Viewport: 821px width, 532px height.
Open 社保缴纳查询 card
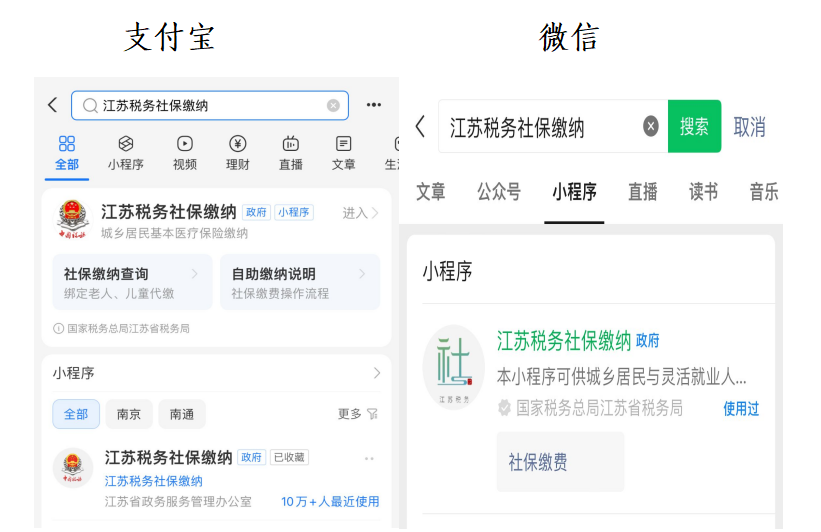pyautogui.click(x=131, y=282)
